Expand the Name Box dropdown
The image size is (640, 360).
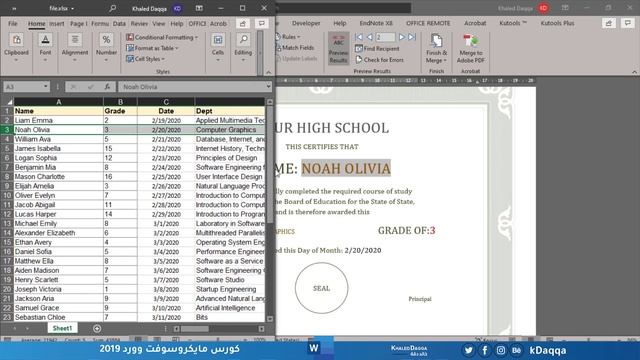(45, 87)
